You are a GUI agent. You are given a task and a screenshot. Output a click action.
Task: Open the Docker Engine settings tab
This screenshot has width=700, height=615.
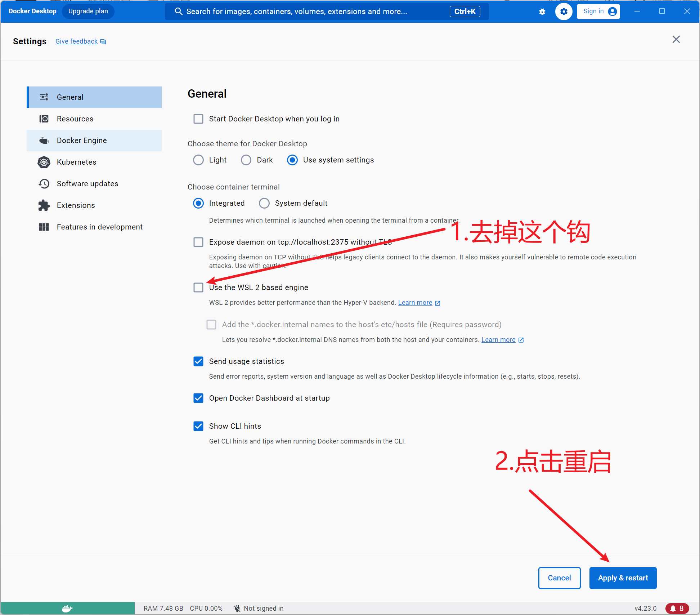[x=82, y=141]
